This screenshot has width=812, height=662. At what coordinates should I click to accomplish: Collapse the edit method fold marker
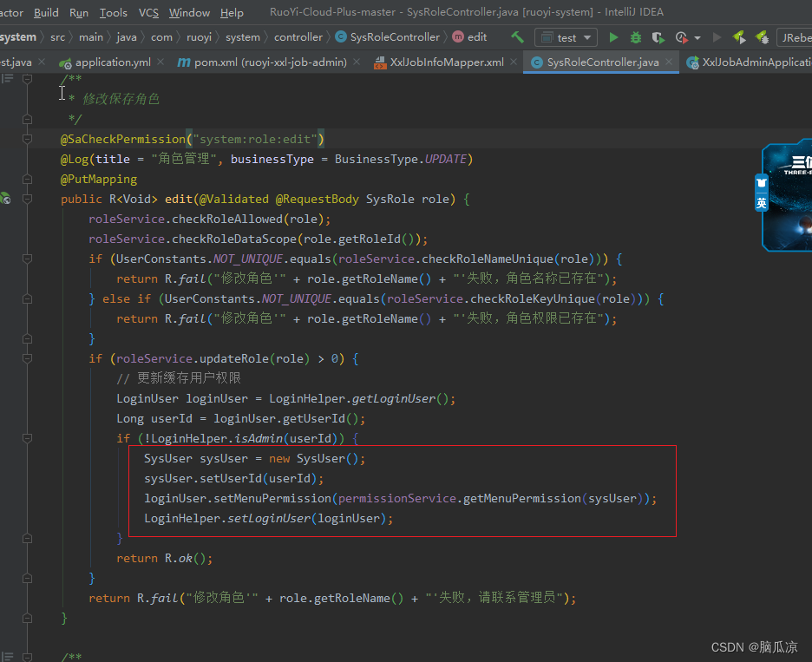click(28, 199)
